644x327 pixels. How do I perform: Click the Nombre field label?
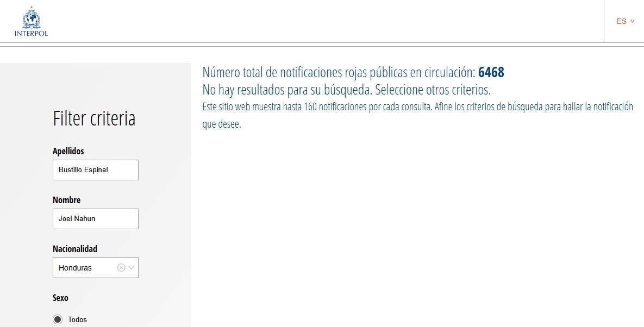pyautogui.click(x=67, y=200)
